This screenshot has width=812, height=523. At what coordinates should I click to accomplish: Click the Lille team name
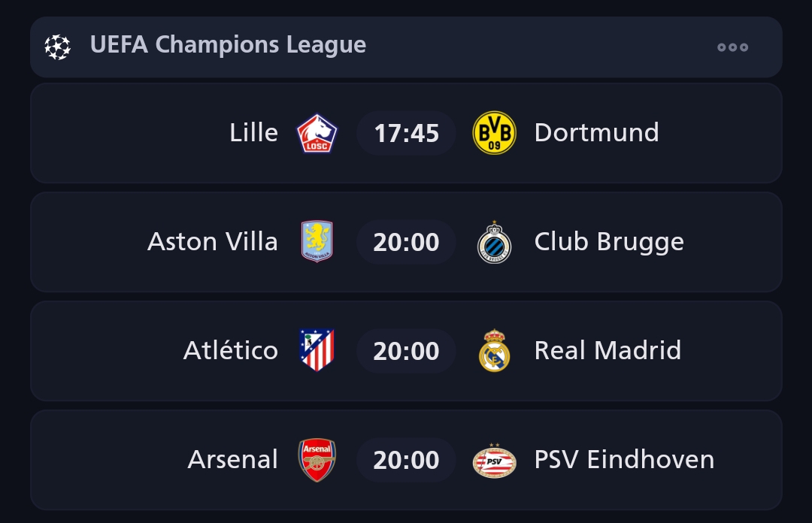pyautogui.click(x=253, y=133)
